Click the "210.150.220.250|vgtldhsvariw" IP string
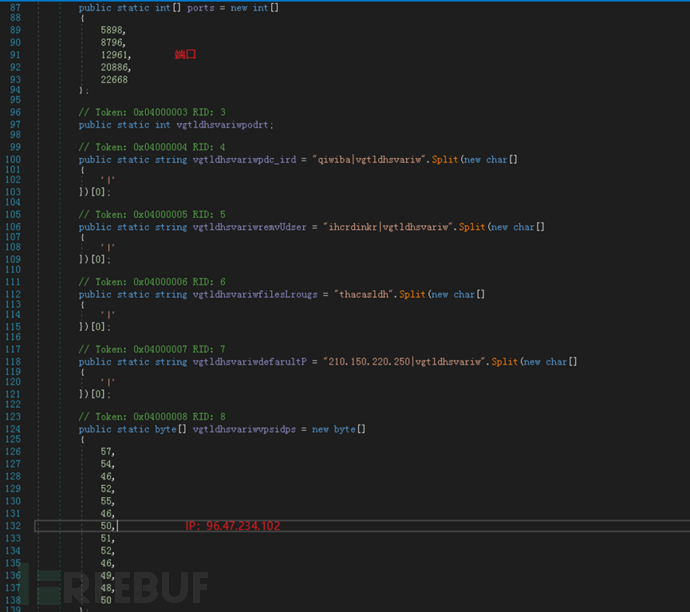690x612 pixels. tap(404, 362)
